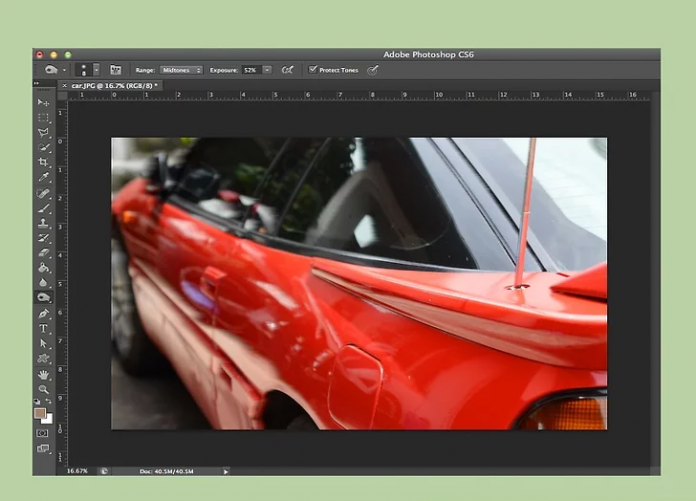Select the Rectangular Marquee tool
The height and width of the screenshot is (501, 696).
tap(43, 118)
